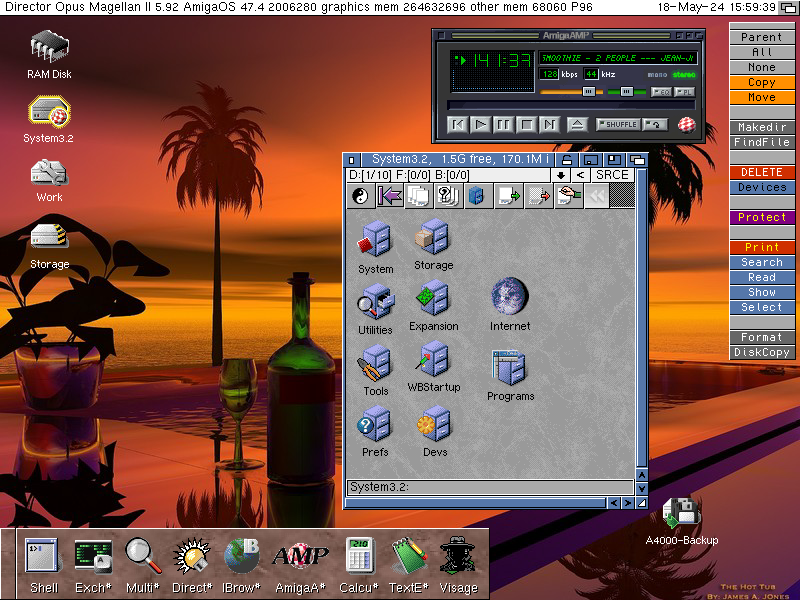The image size is (800, 600).
Task: Select the Storage drive desktop icon
Action: (49, 236)
